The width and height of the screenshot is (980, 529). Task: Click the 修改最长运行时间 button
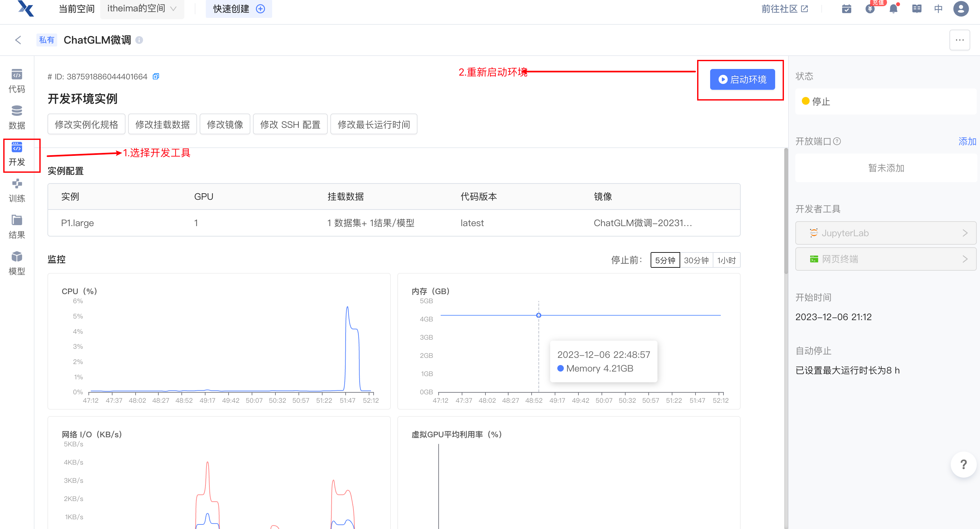[374, 125]
